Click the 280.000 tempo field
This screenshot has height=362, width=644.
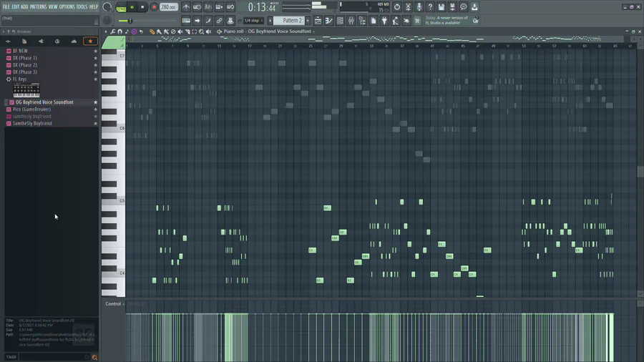(168, 7)
